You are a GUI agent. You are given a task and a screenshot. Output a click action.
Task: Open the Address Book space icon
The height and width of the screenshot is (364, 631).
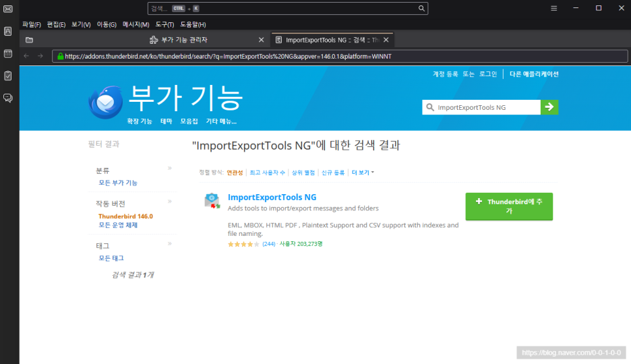point(7,32)
